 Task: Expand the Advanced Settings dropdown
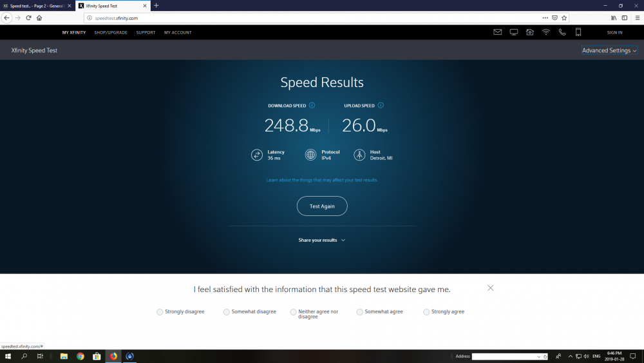(x=609, y=50)
